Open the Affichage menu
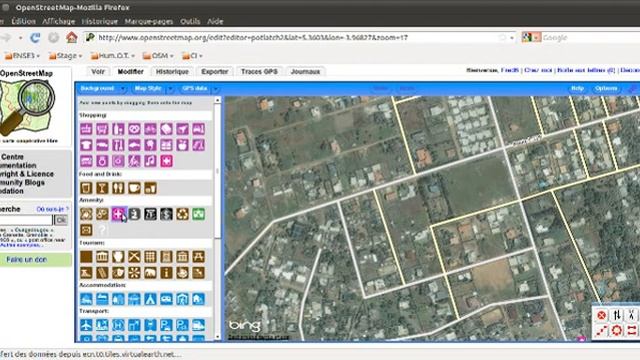 (x=59, y=21)
